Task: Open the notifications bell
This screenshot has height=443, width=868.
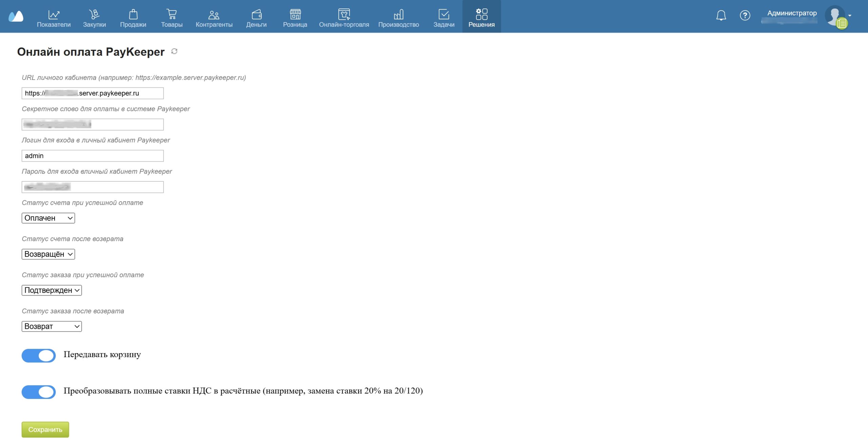Action: pos(721,16)
